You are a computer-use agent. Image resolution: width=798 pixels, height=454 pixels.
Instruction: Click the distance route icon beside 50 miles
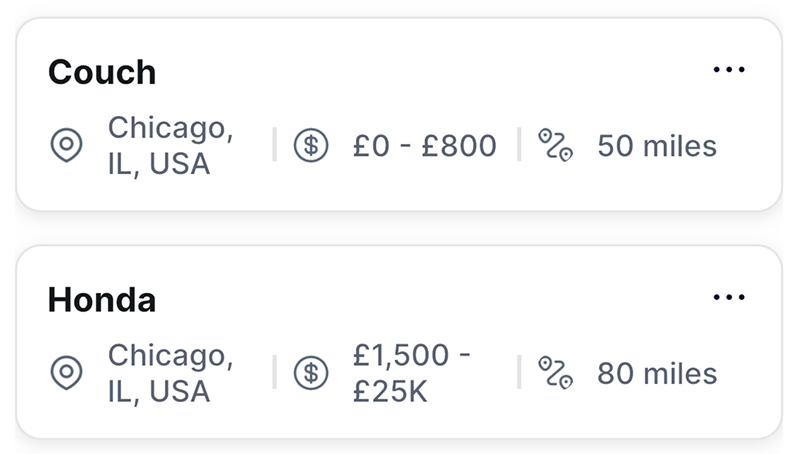click(555, 146)
